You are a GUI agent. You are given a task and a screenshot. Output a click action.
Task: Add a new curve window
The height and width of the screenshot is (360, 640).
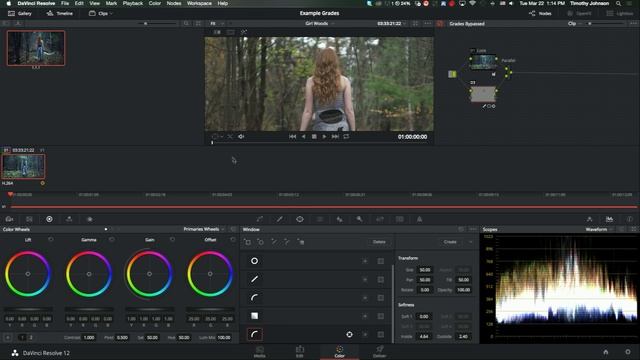coord(287,242)
